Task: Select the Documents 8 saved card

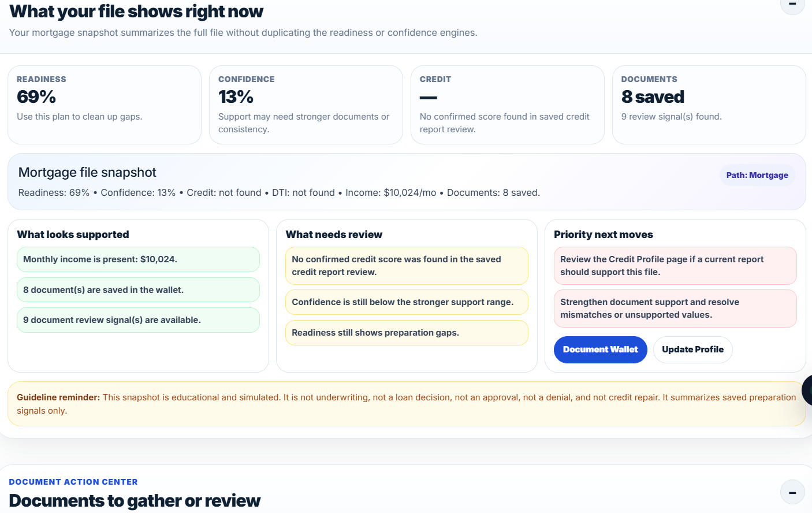Action: coord(709,105)
